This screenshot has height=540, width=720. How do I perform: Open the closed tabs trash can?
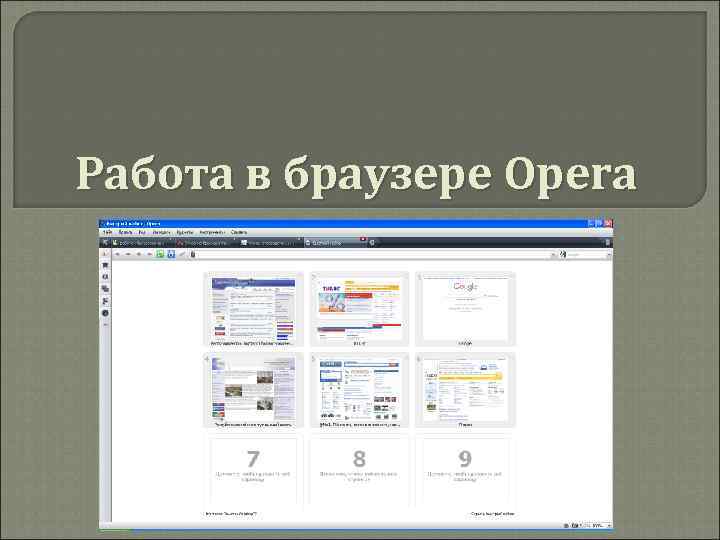point(608,242)
